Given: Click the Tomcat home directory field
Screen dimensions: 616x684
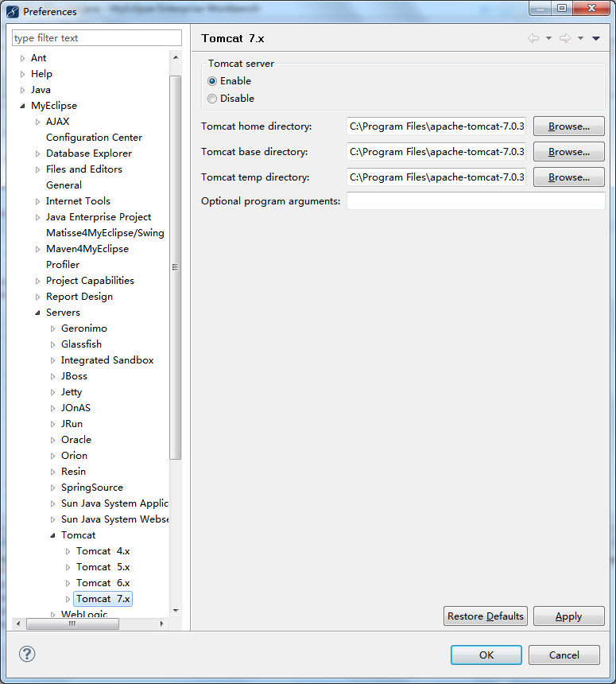Looking at the screenshot, I should pyautogui.click(x=436, y=126).
